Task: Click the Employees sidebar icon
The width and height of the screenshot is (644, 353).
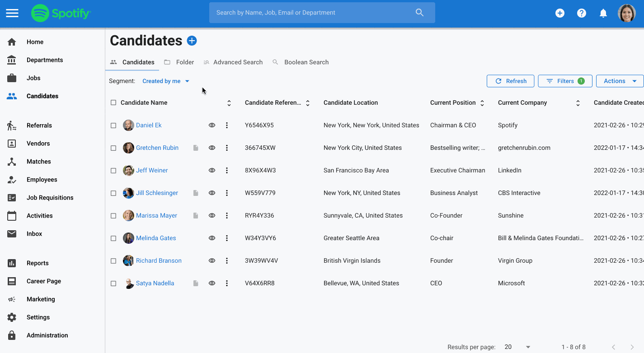Action: 12,180
